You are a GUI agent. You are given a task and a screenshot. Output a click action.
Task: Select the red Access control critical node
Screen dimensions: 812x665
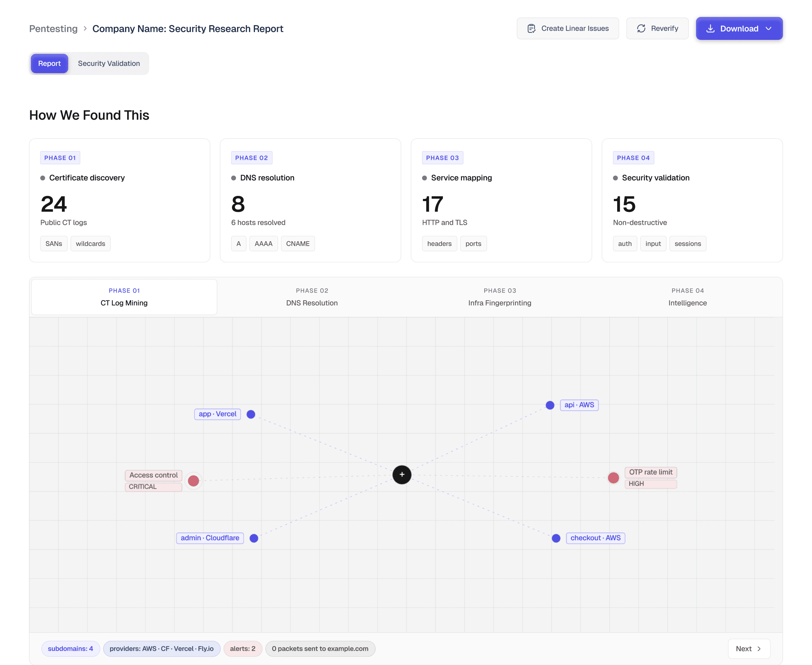point(193,480)
